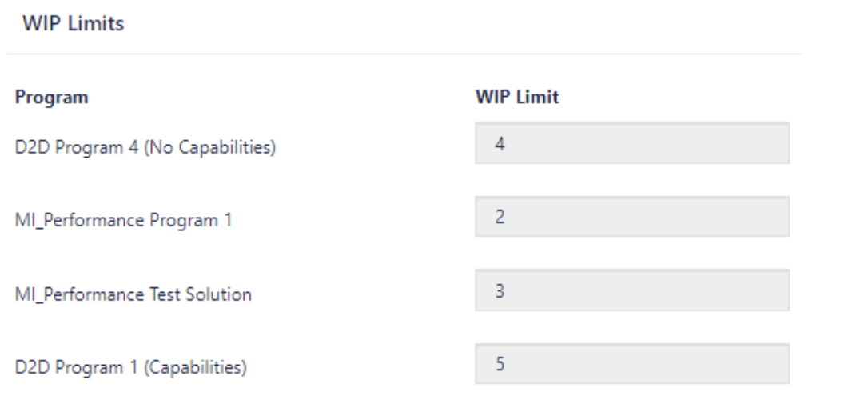Click the D2D Program 1 (Capabilities) label
The height and width of the screenshot is (408, 868).
[x=130, y=367]
